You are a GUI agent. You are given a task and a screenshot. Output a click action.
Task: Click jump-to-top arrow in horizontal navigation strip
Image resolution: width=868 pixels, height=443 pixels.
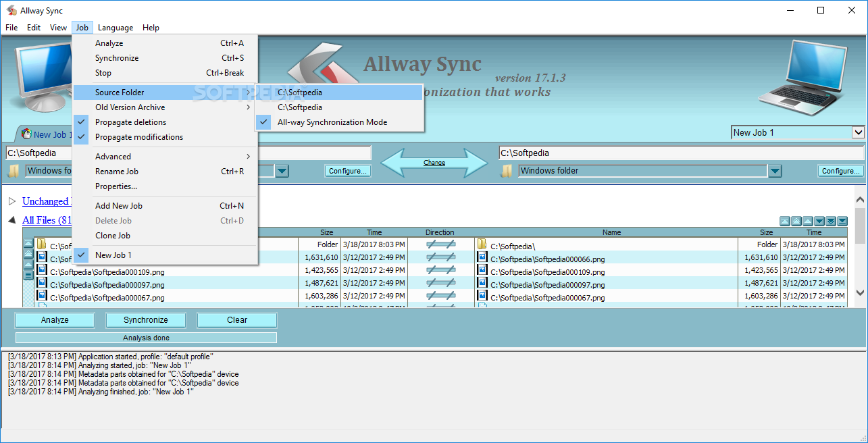[785, 221]
